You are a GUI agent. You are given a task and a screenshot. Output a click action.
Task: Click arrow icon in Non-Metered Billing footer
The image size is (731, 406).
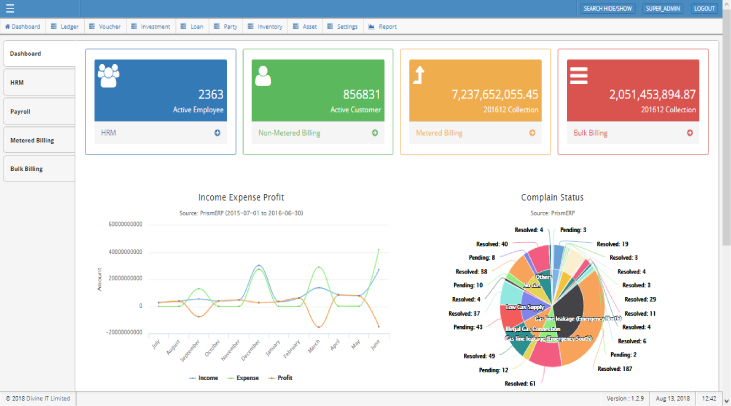tap(374, 132)
